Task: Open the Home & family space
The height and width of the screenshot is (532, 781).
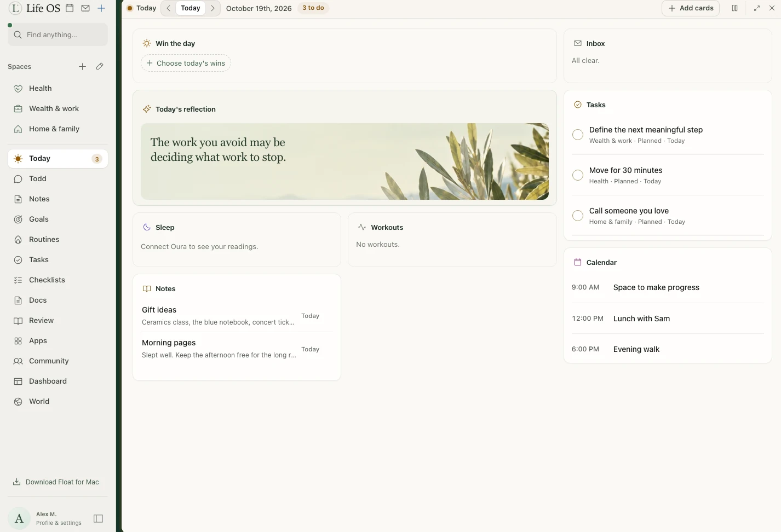Action: [58, 129]
